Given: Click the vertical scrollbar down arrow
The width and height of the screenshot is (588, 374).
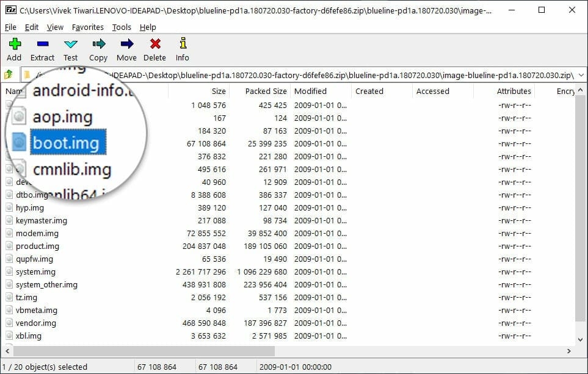Looking at the screenshot, I should click(581, 339).
